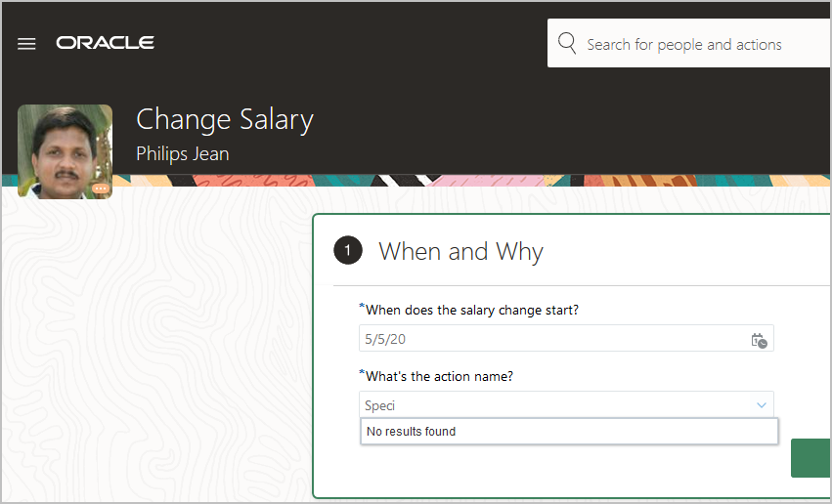Click the salary change start question label
The image size is (832, 504).
(471, 310)
